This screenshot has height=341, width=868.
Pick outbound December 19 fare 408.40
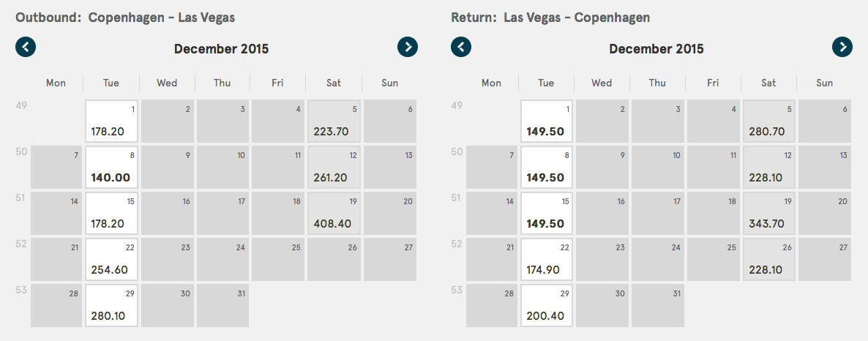(x=334, y=213)
